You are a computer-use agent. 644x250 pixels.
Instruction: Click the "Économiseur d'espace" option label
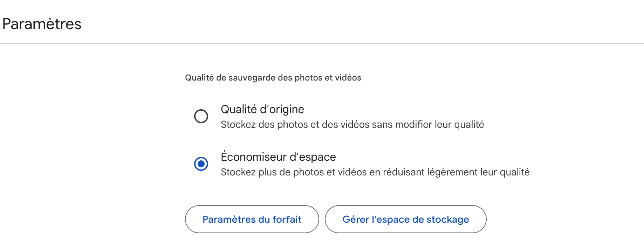click(278, 157)
